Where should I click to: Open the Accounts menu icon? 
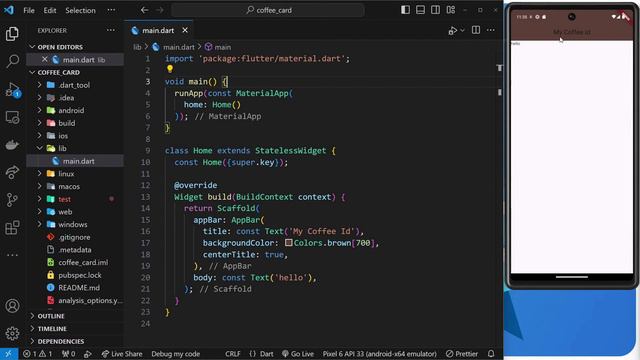coord(12,306)
